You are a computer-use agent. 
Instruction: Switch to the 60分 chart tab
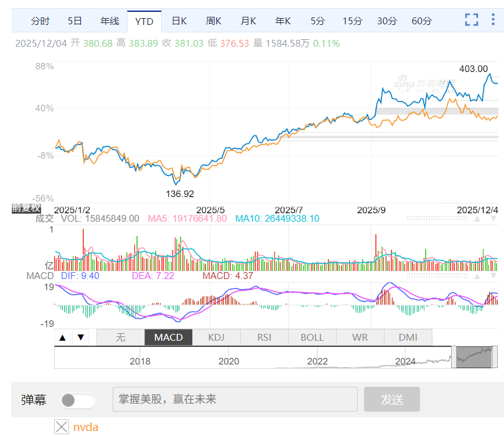[421, 21]
